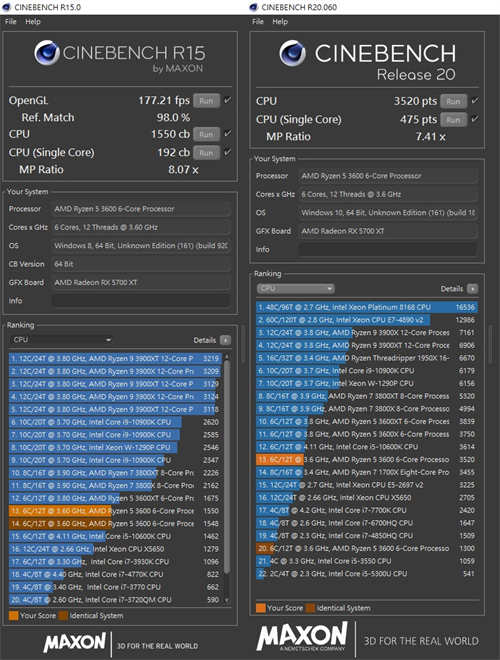Click the Cinebench Release 20 sphere logo
Viewport: 500px width, 660px height.
292,53
